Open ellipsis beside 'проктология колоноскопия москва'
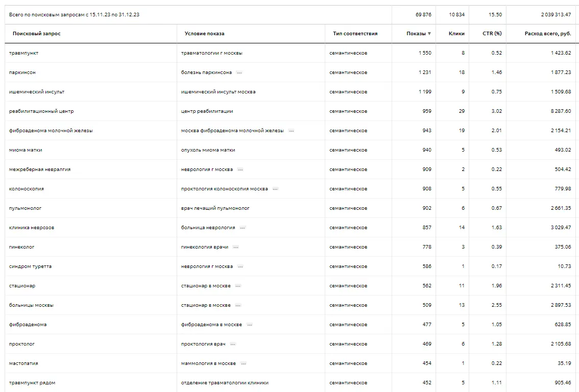This screenshot has height=392, width=579. point(275,189)
